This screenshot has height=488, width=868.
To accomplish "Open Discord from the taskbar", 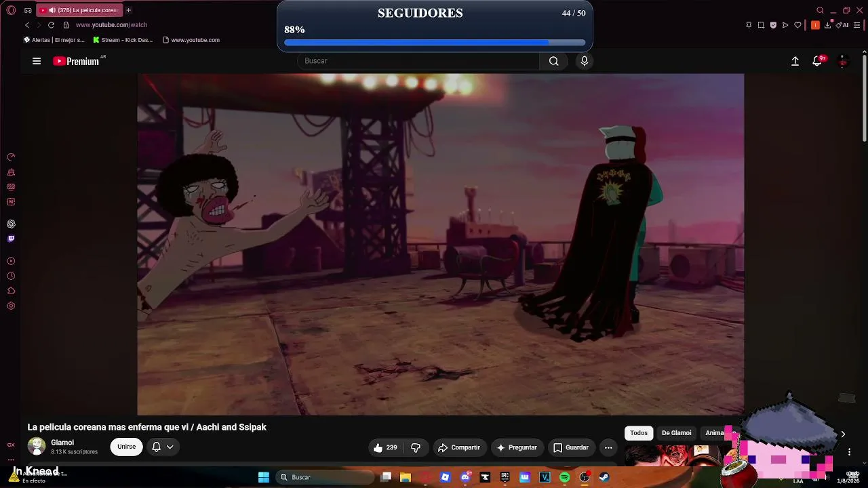I will point(465,477).
